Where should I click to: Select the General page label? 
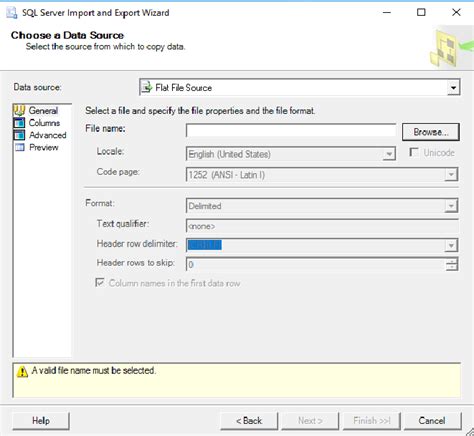click(x=43, y=110)
